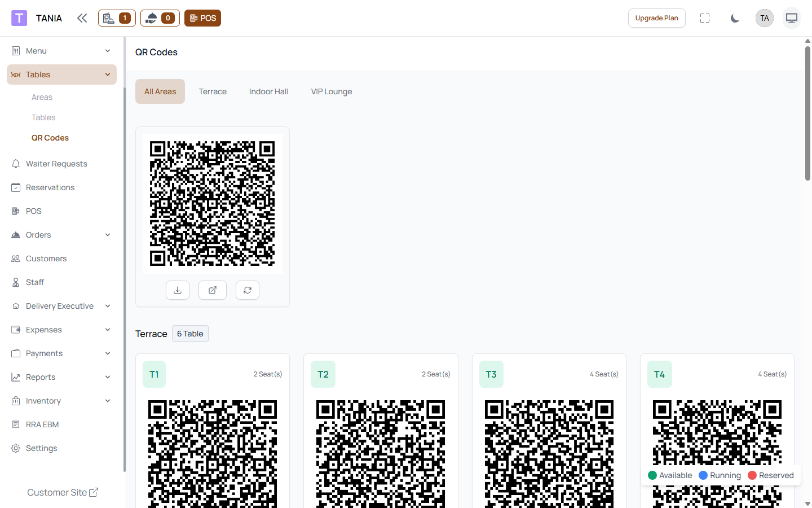The image size is (812, 508).
Task: Open today's orders badge showing 1
Action: coord(117,18)
